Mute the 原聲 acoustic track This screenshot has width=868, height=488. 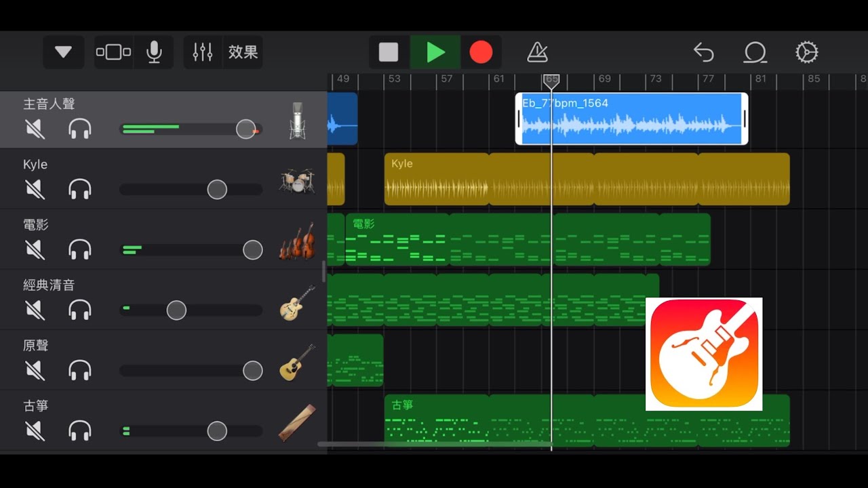[x=35, y=371]
